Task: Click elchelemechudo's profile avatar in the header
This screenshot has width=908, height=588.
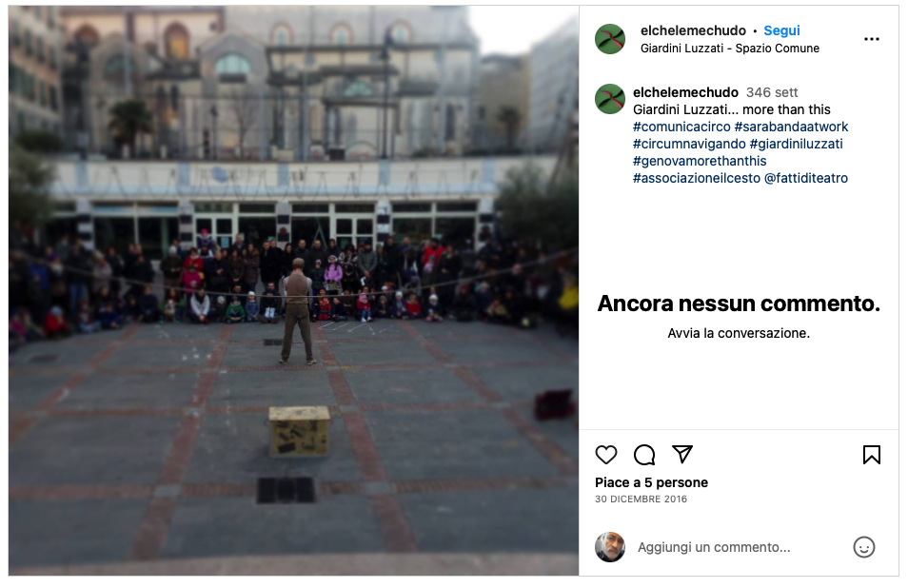Action: click(610, 39)
